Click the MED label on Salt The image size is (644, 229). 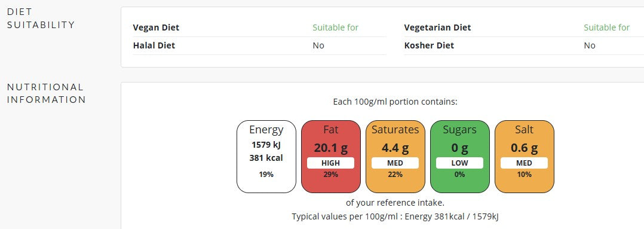(x=524, y=163)
